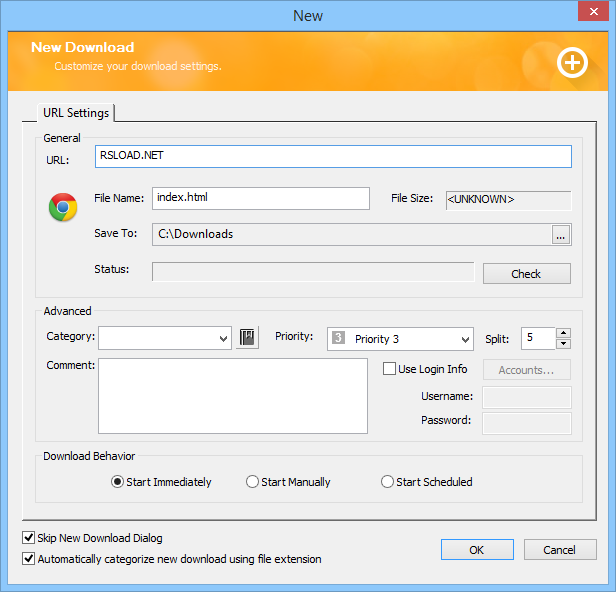This screenshot has height=592, width=616.
Task: Click the plus circle icon in the banner
Action: click(572, 62)
